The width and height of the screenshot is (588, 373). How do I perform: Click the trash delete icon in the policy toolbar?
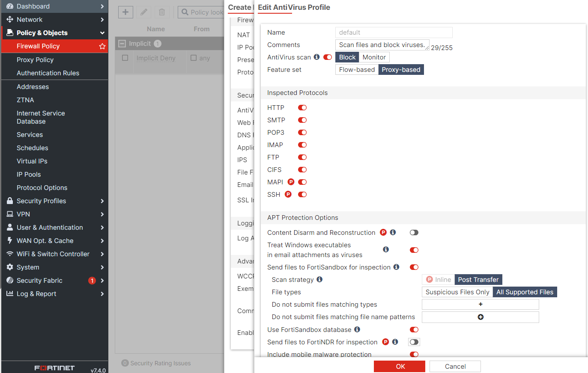point(162,12)
